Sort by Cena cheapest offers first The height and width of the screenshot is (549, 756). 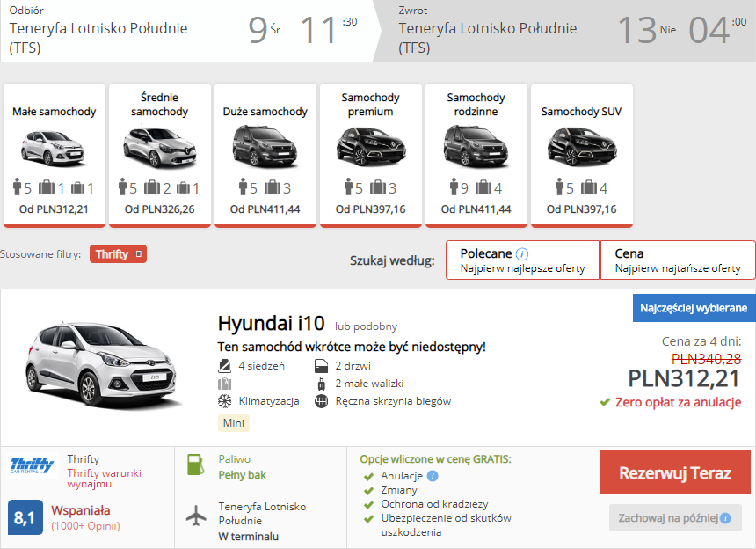tap(678, 260)
